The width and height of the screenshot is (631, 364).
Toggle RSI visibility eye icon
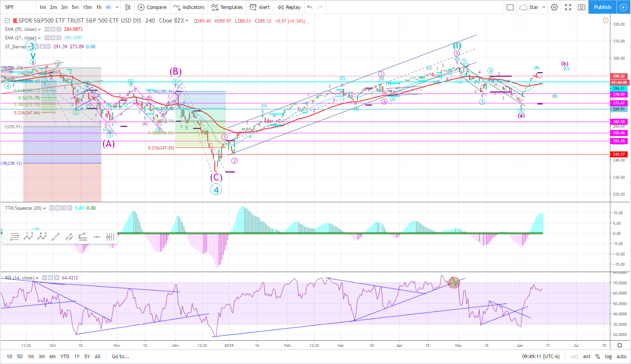pos(44,278)
